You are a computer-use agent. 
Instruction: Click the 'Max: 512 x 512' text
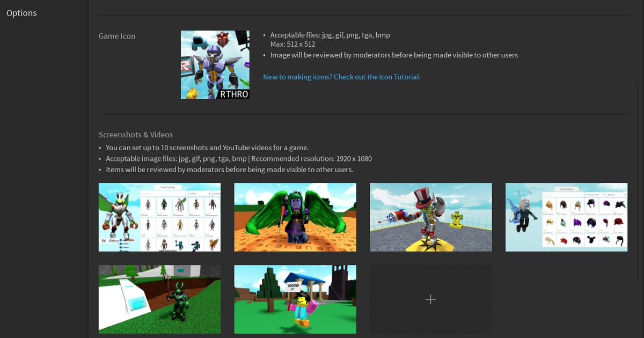[292, 44]
